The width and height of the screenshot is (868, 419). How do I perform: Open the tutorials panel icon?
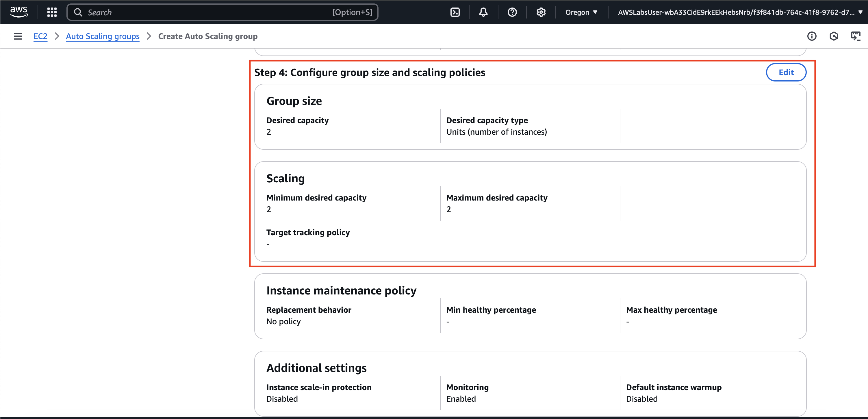point(856,36)
